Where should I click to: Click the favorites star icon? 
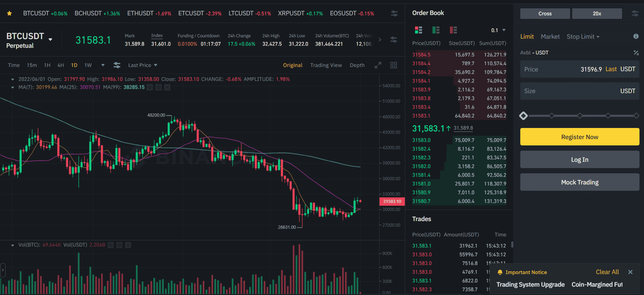[9, 14]
